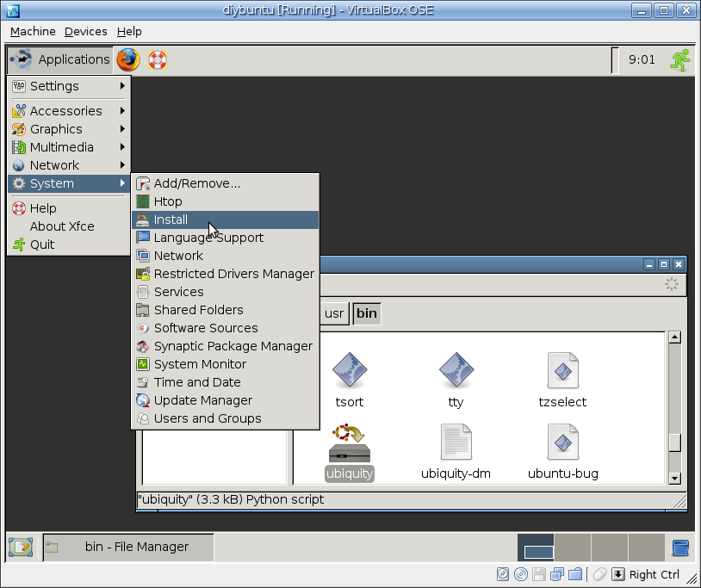Click the bin path button
The width and height of the screenshot is (701, 588).
coord(367,313)
